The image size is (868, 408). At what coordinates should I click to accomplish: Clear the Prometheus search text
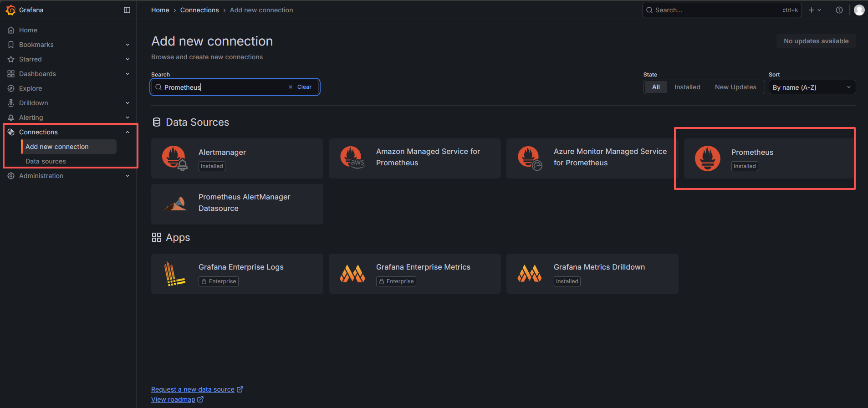(x=301, y=87)
